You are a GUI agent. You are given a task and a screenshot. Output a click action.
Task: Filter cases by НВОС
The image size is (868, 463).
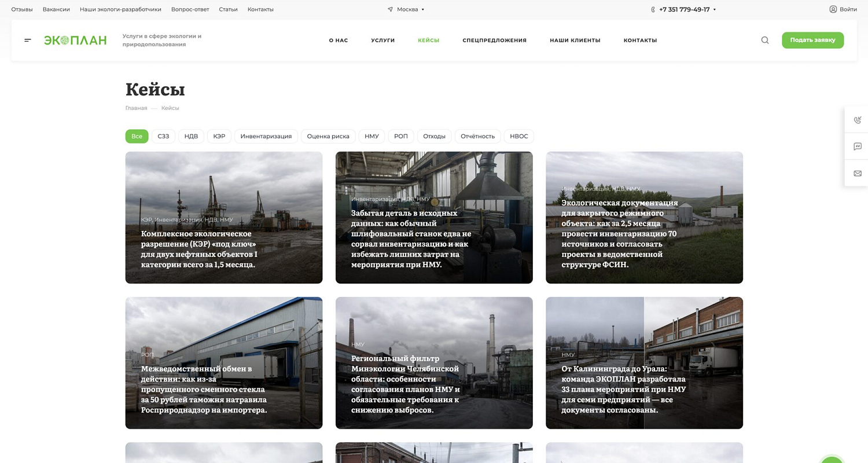519,136
